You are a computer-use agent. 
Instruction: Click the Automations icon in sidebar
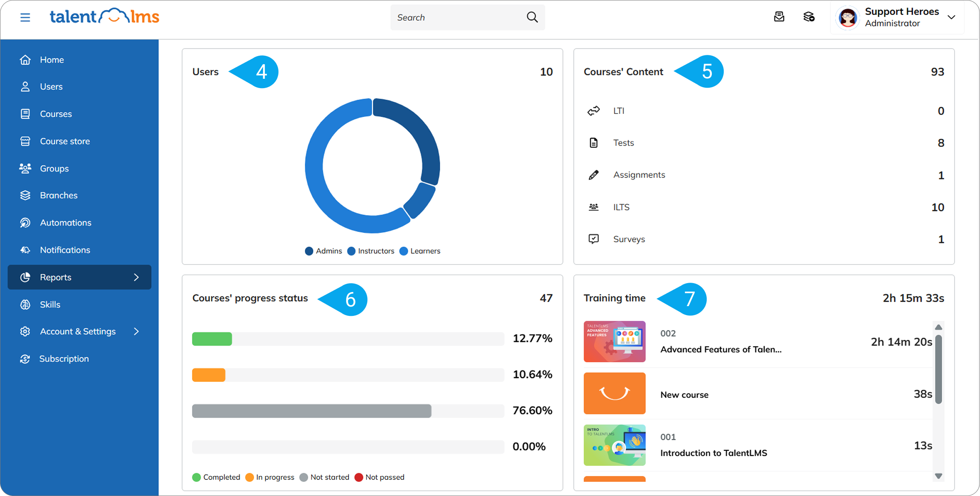coord(25,223)
